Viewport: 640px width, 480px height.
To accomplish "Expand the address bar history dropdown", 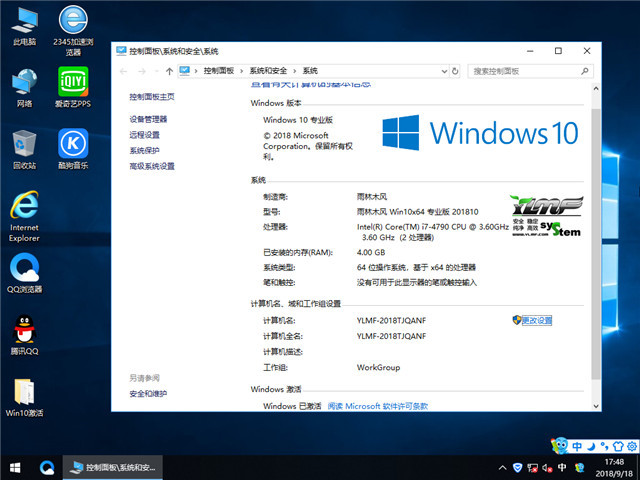I will tap(444, 71).
